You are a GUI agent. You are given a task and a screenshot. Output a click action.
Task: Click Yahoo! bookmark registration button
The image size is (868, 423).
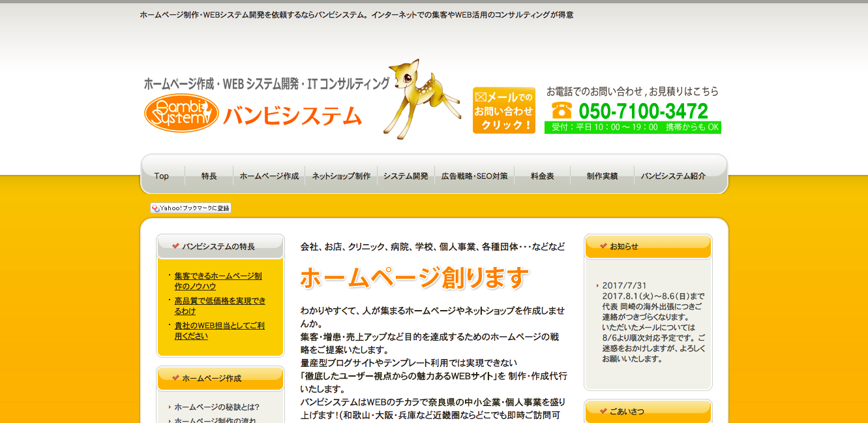(x=190, y=208)
